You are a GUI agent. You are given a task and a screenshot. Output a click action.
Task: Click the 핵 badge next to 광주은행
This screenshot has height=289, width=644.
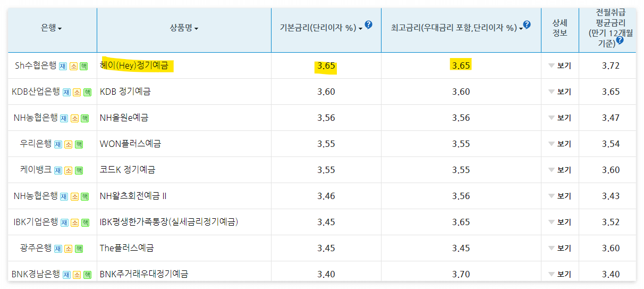coord(79,249)
